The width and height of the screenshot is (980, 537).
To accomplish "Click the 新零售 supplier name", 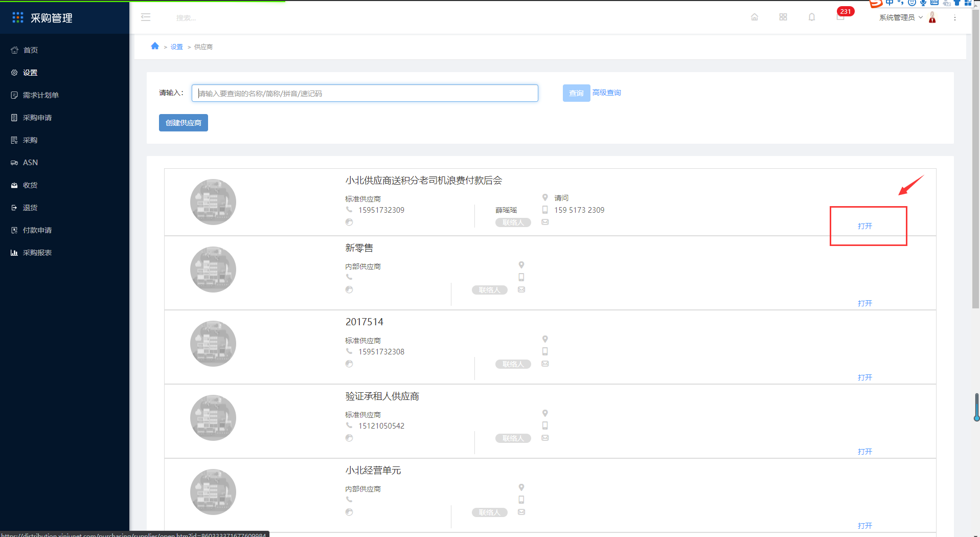I will pyautogui.click(x=359, y=248).
